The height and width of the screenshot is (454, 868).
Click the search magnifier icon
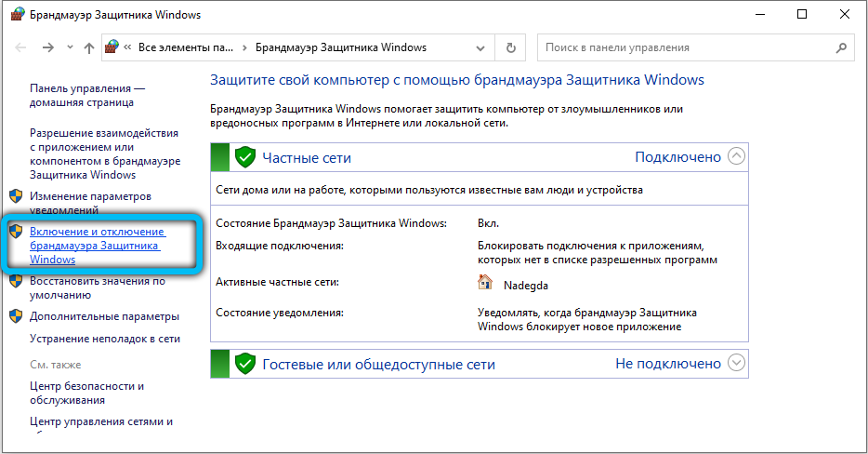click(843, 47)
